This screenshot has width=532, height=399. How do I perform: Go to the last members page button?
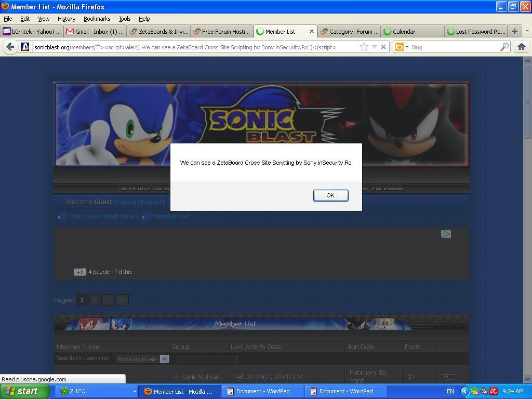pos(122,300)
